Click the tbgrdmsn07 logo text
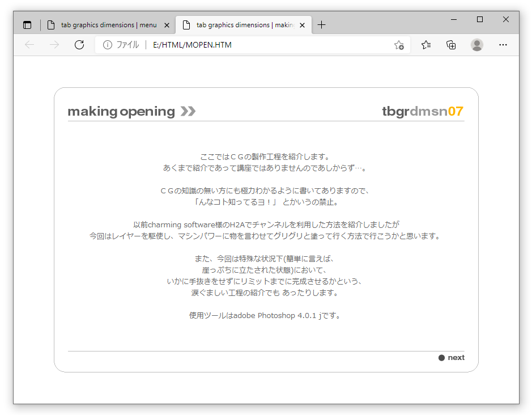Viewport: 532px width, 415px height. 423,111
